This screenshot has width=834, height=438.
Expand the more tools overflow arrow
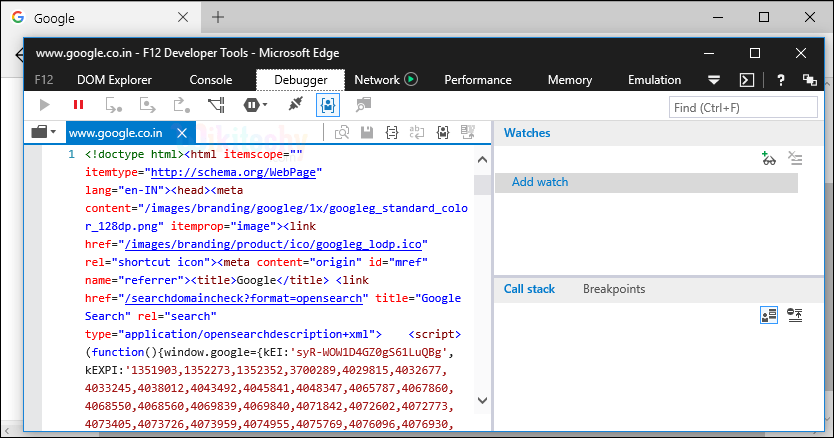click(714, 80)
